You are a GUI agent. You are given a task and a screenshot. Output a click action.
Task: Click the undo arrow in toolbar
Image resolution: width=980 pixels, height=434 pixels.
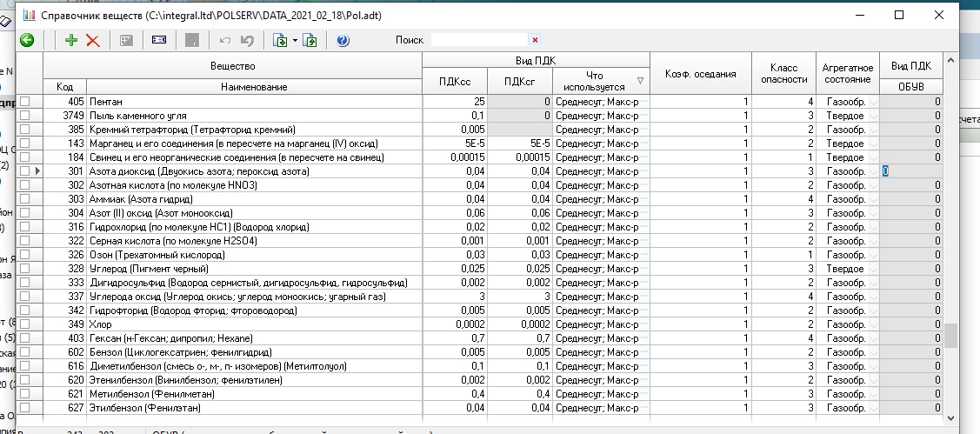click(225, 40)
